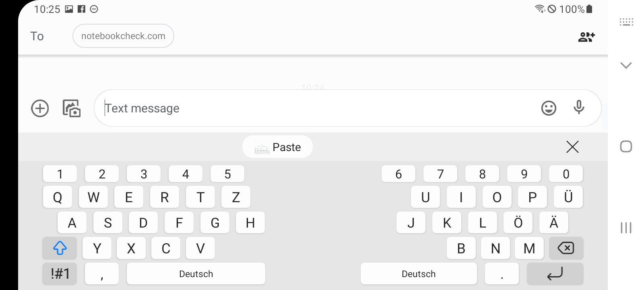644x290 pixels.
Task: Tap the Home button in navigation bar
Action: (626, 147)
